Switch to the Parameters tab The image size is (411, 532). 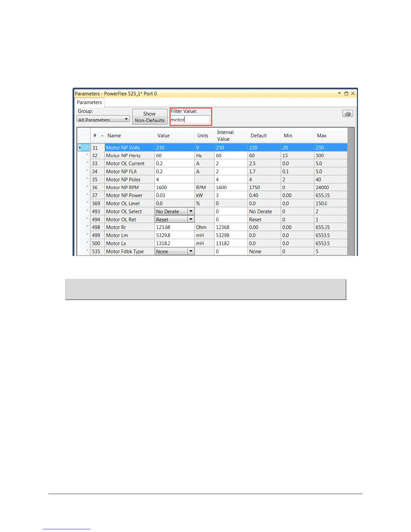[x=89, y=102]
